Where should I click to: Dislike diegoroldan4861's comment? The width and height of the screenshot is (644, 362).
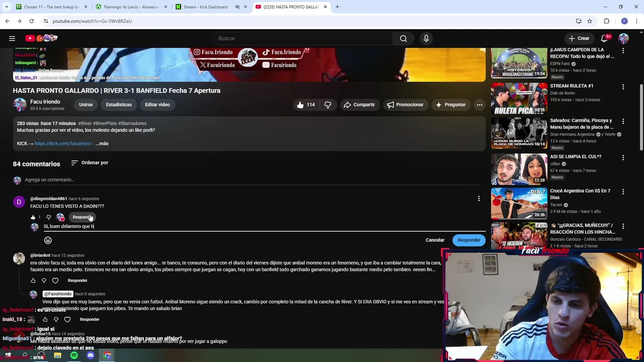48,217
